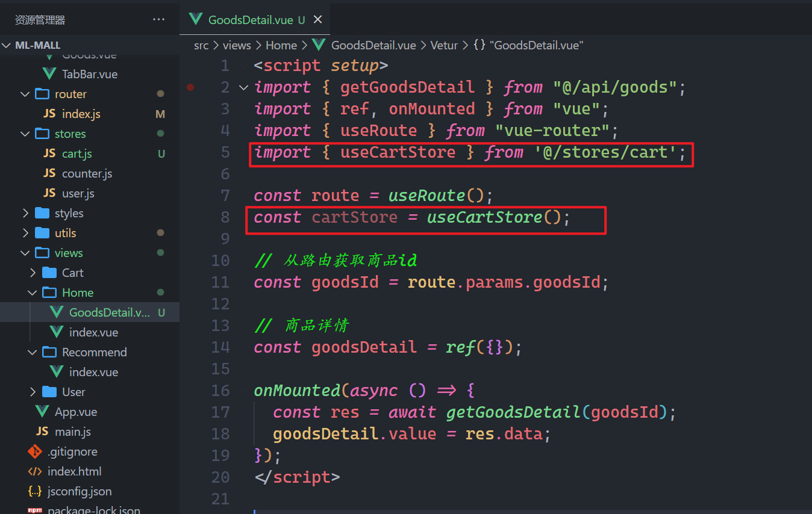Collapse the views folder chevron
Screen dimensions: 812x514
25,253
